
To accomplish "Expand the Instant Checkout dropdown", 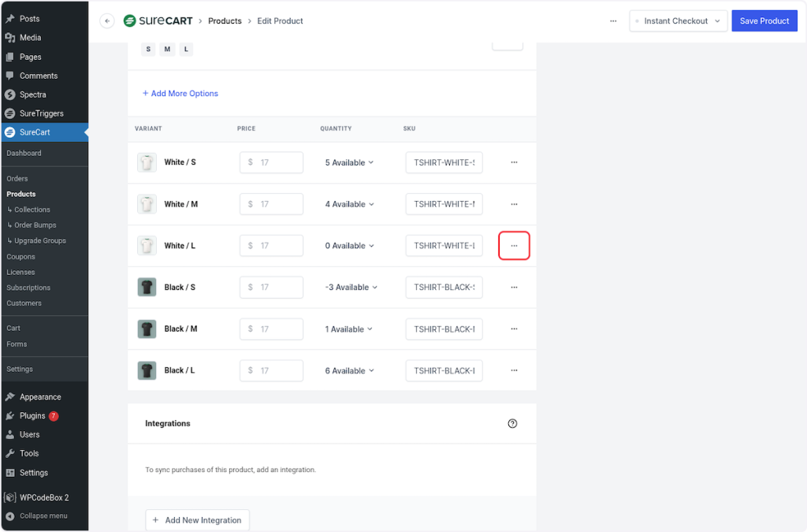I will [678, 21].
